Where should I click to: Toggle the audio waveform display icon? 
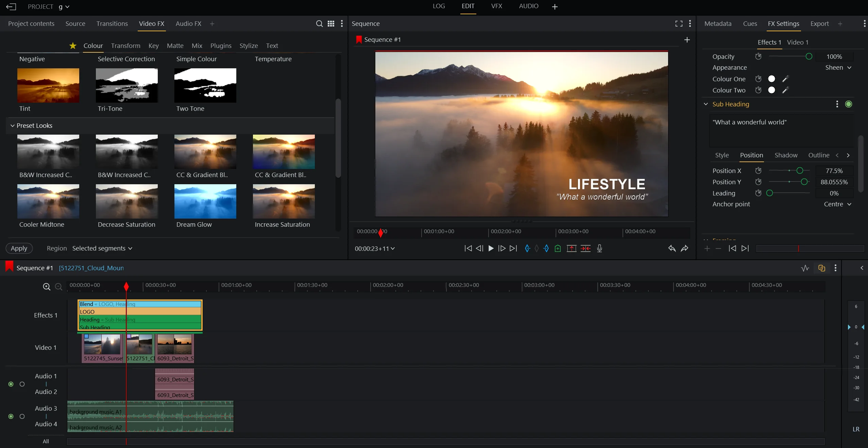pos(805,268)
